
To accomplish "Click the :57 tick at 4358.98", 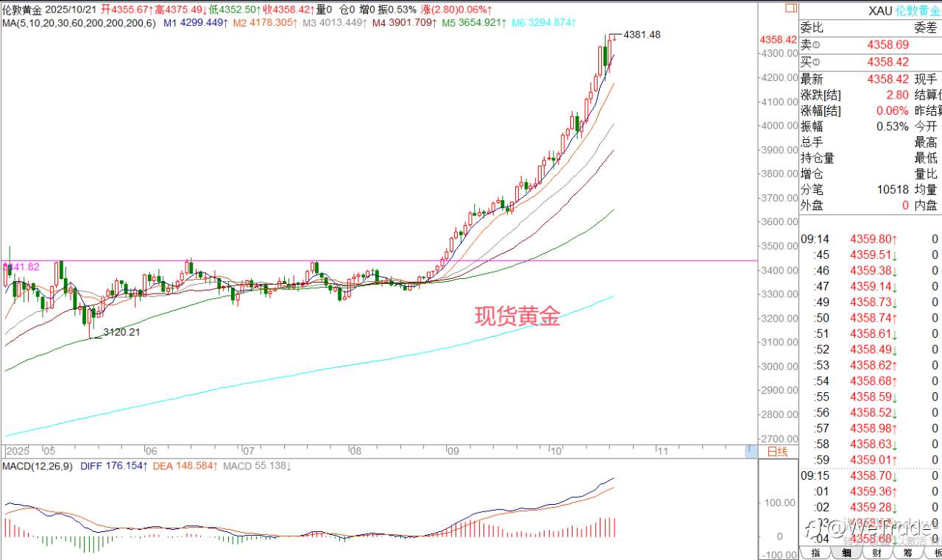I will pyautogui.click(x=871, y=428).
